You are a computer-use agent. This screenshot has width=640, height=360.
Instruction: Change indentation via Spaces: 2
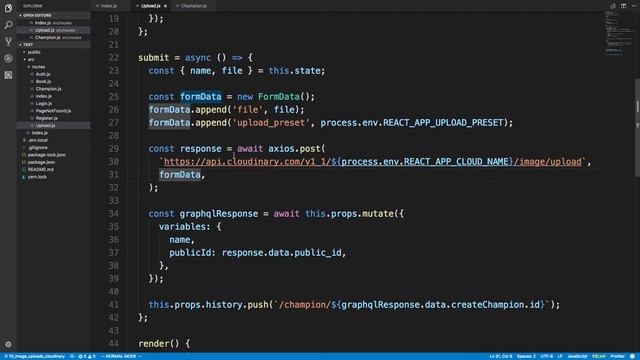coord(526,356)
